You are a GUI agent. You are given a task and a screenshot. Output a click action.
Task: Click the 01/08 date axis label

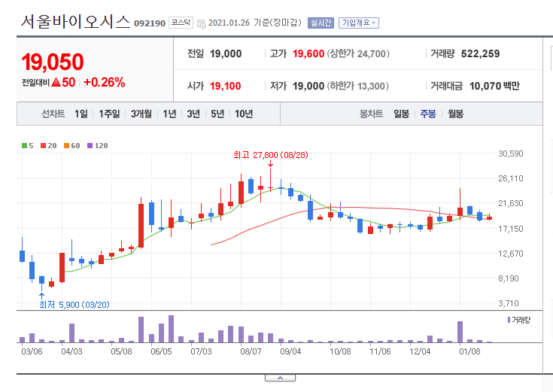[469, 351]
